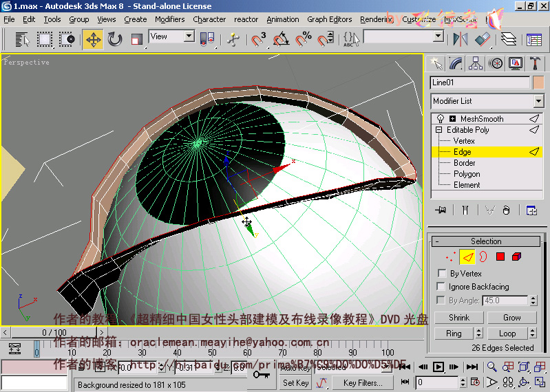Open Key Filters dialog
Screen dimensions: 550x392
click(362, 383)
